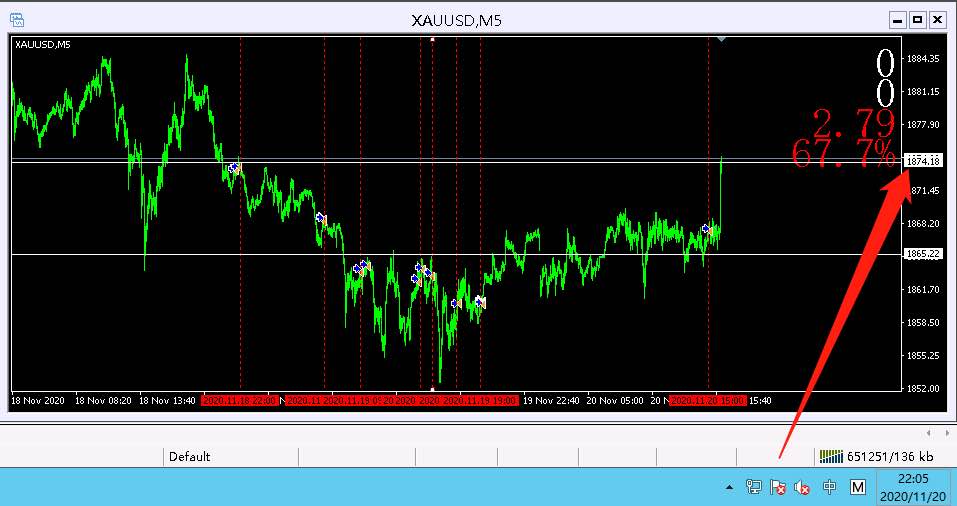This screenshot has width=957, height=506.
Task: Select trade arrow near the 1868.20 level
Action: tap(321, 218)
